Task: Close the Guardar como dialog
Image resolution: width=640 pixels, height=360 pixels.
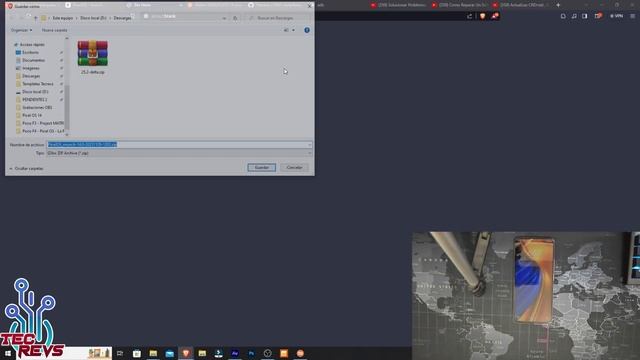Action: tap(309, 6)
